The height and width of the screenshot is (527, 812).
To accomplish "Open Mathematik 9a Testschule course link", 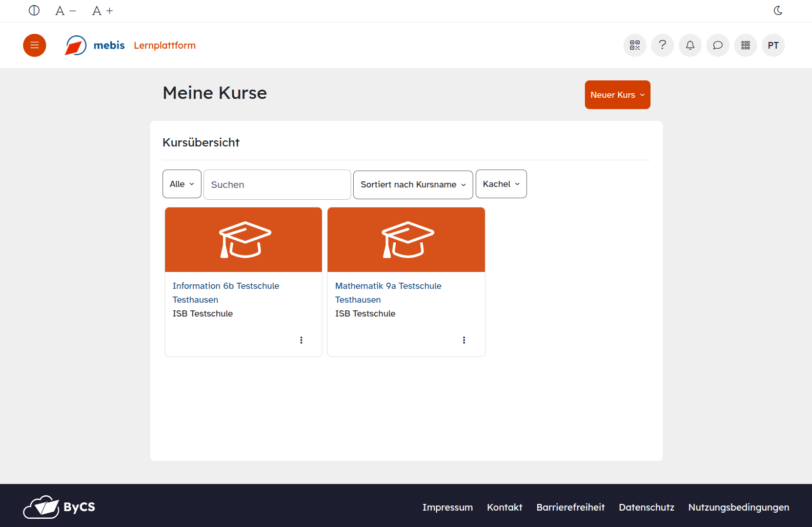I will [388, 286].
